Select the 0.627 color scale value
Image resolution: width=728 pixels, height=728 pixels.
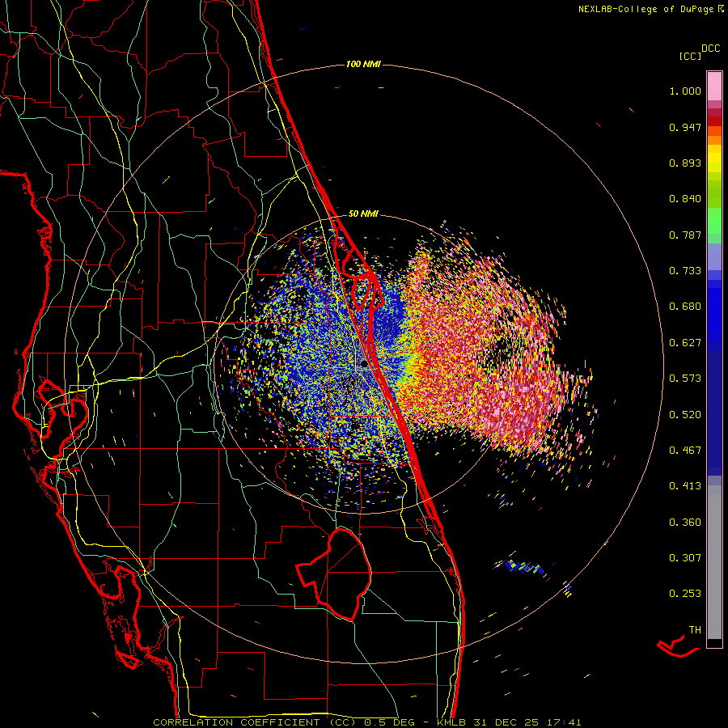pos(685,343)
